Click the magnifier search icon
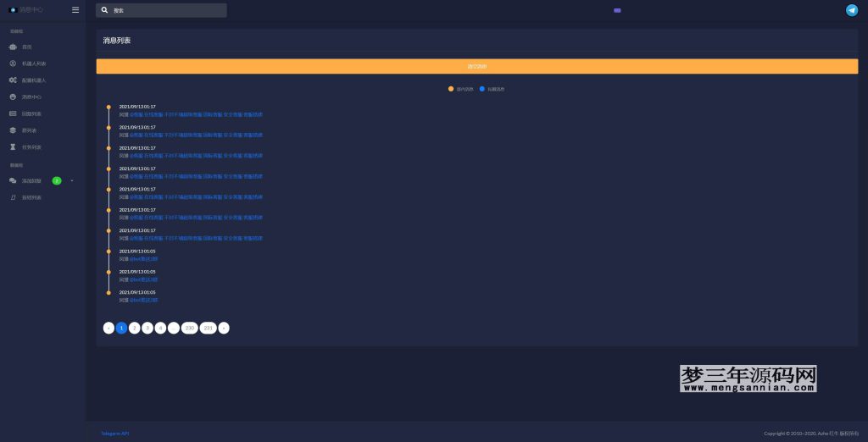Viewport: 868px width, 442px height. (x=104, y=10)
